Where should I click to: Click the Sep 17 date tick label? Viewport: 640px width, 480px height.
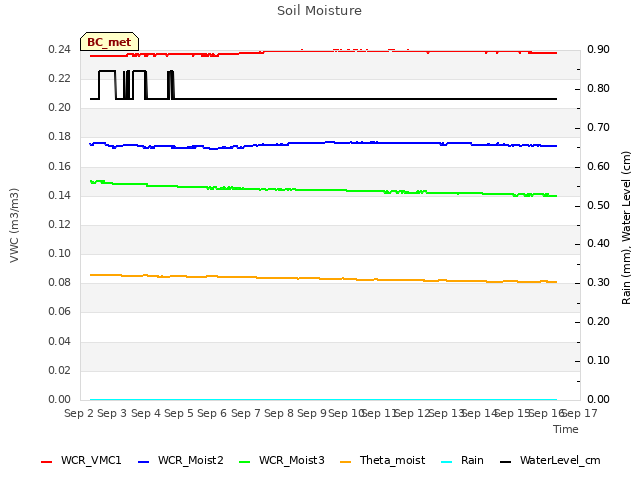(x=580, y=413)
